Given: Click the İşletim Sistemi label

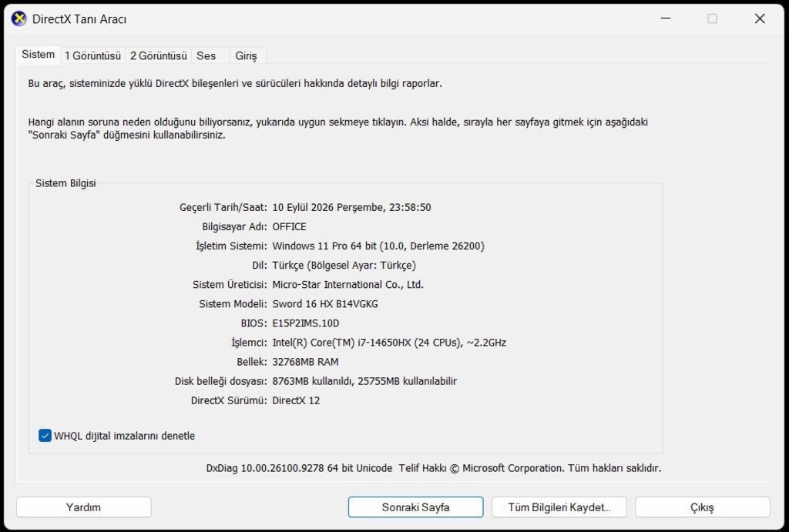Looking at the screenshot, I should (x=231, y=246).
